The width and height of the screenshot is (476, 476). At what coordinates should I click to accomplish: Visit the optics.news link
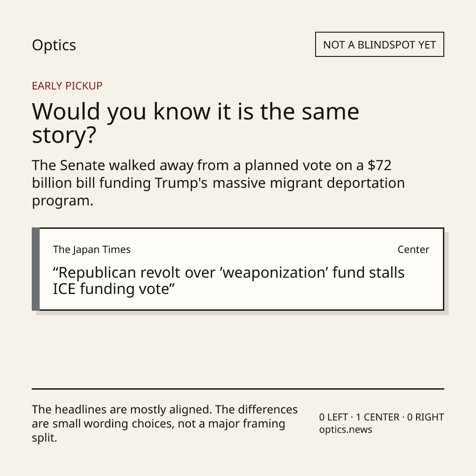(346, 430)
